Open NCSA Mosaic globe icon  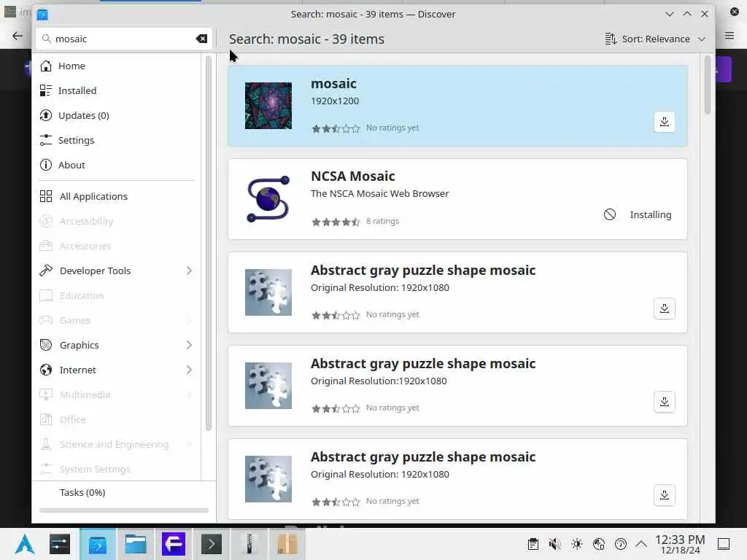coord(268,199)
